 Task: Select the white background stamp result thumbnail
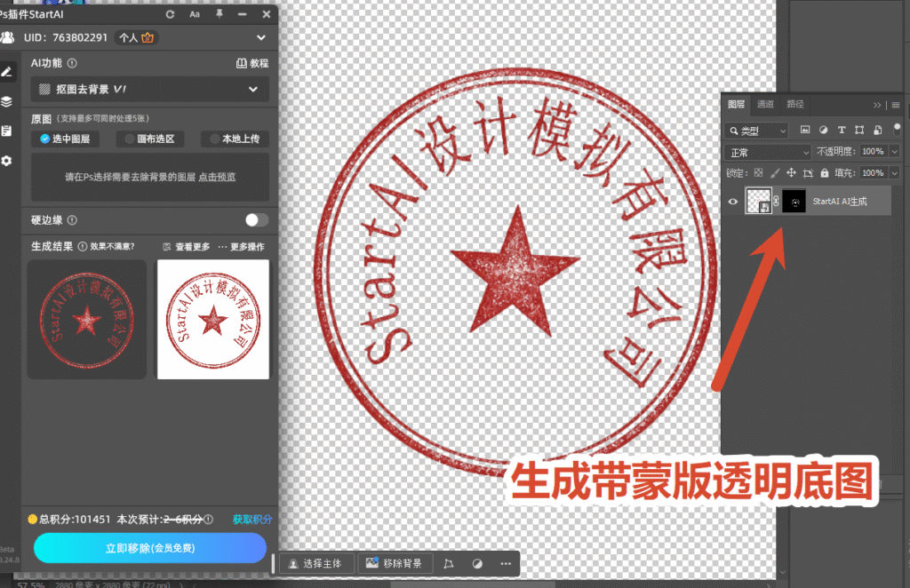pyautogui.click(x=213, y=320)
